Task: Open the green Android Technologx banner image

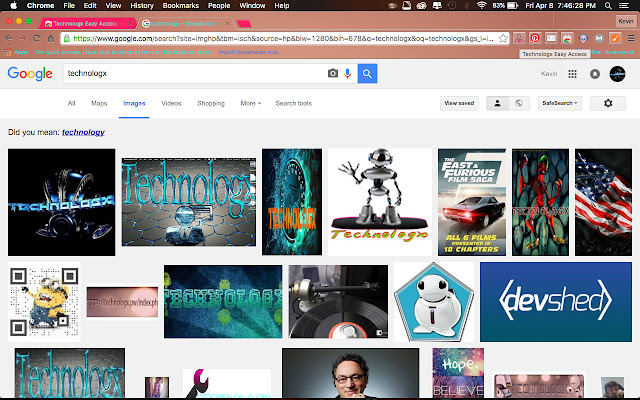Action: (223, 302)
